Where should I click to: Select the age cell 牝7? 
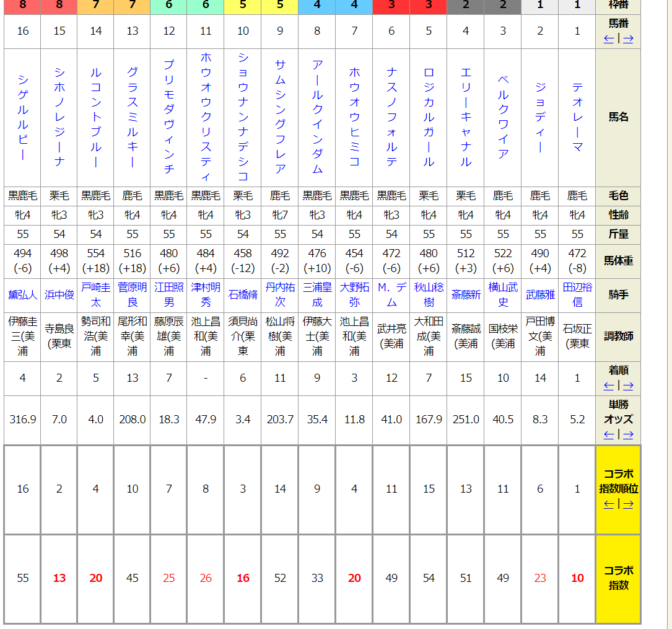[280, 215]
